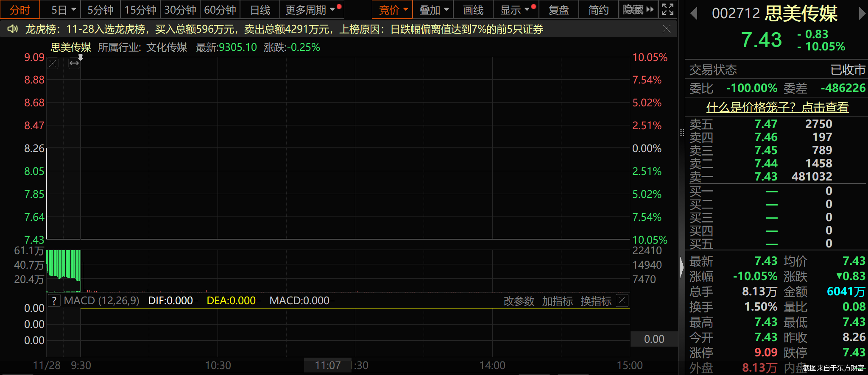Click the MACD (12,26,9) indicator label
868x375 pixels.
pos(102,301)
